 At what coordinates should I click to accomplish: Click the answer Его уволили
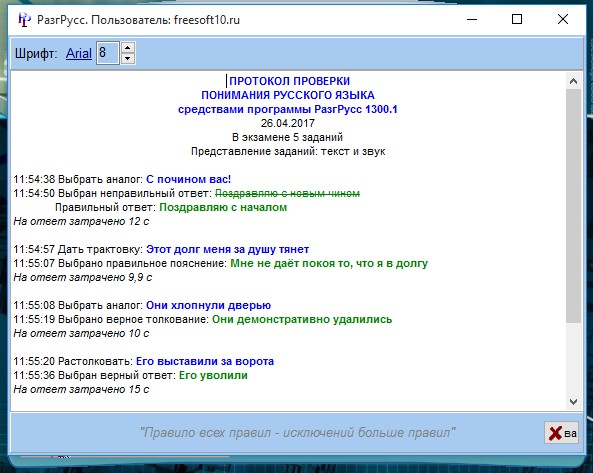click(x=213, y=375)
